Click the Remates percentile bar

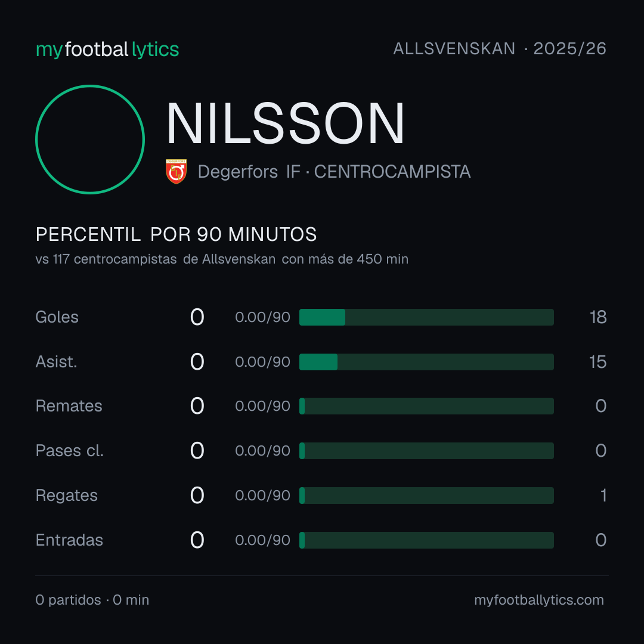426,406
